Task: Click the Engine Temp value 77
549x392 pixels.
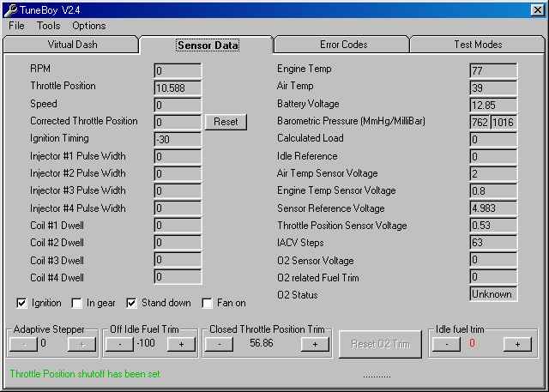Action: pos(493,70)
